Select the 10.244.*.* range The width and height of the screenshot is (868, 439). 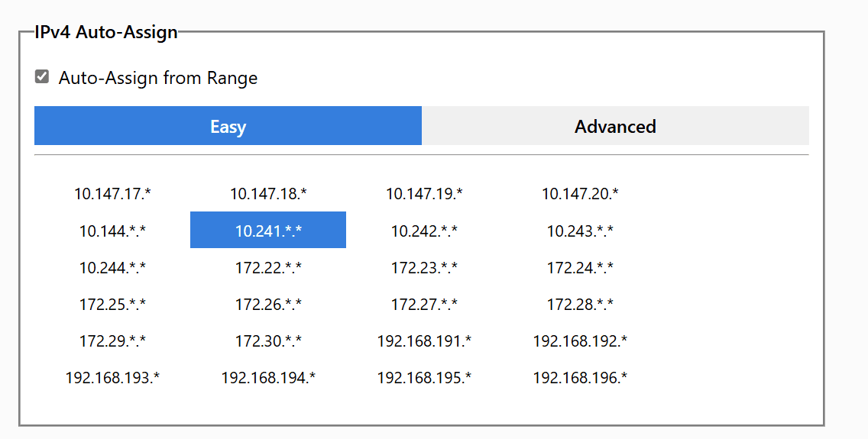point(112,267)
